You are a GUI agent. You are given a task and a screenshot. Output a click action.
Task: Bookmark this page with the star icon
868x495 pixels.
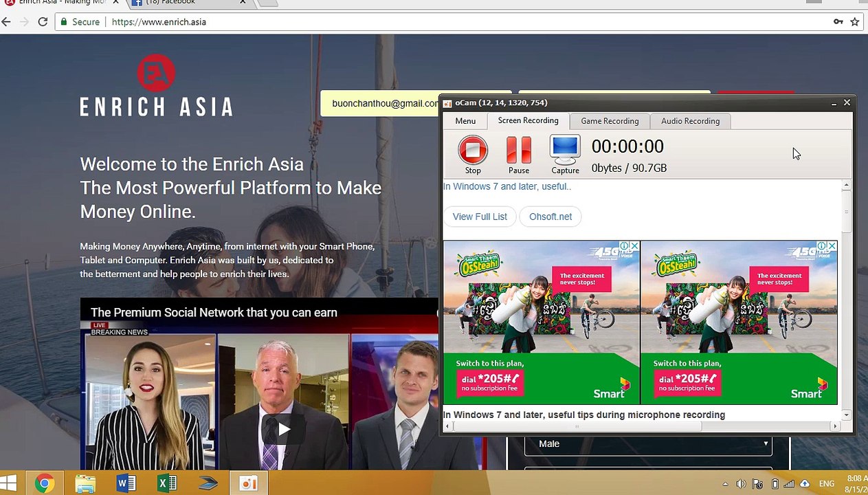click(855, 22)
